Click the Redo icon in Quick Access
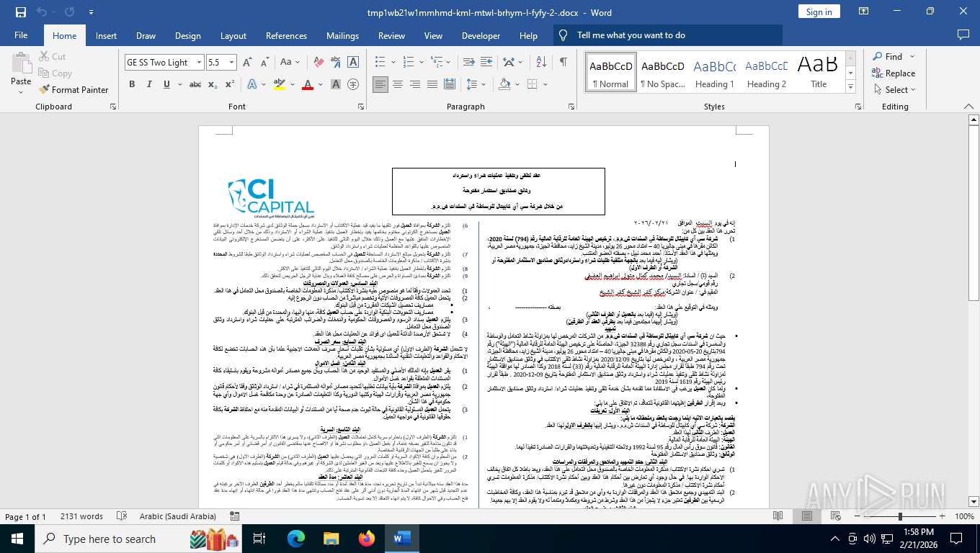 coord(69,12)
